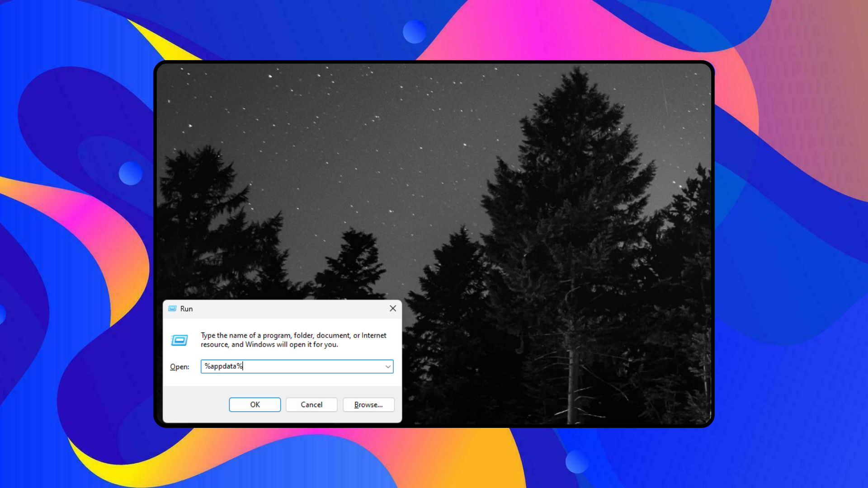Open the Browse... file picker

tap(368, 404)
